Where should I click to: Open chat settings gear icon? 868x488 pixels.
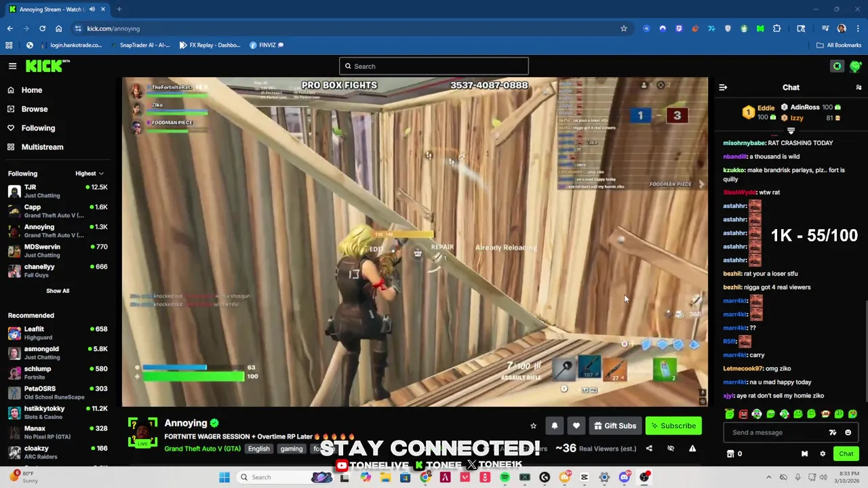[823, 454]
